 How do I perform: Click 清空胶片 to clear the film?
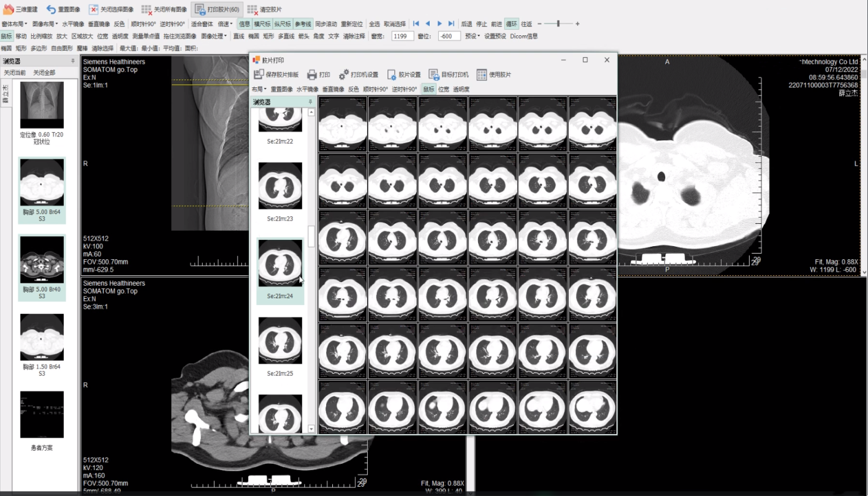point(264,9)
